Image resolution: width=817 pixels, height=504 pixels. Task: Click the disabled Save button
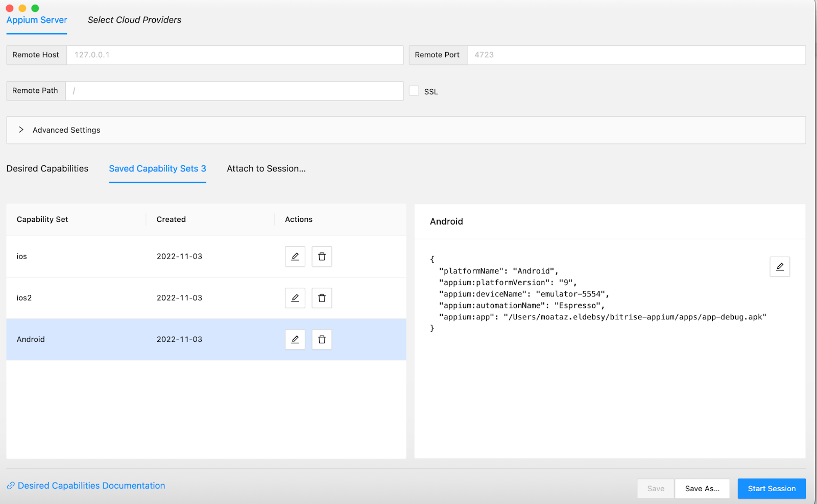656,489
